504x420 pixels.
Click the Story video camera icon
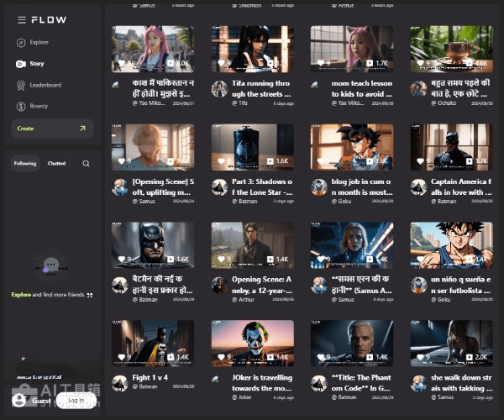pos(21,64)
